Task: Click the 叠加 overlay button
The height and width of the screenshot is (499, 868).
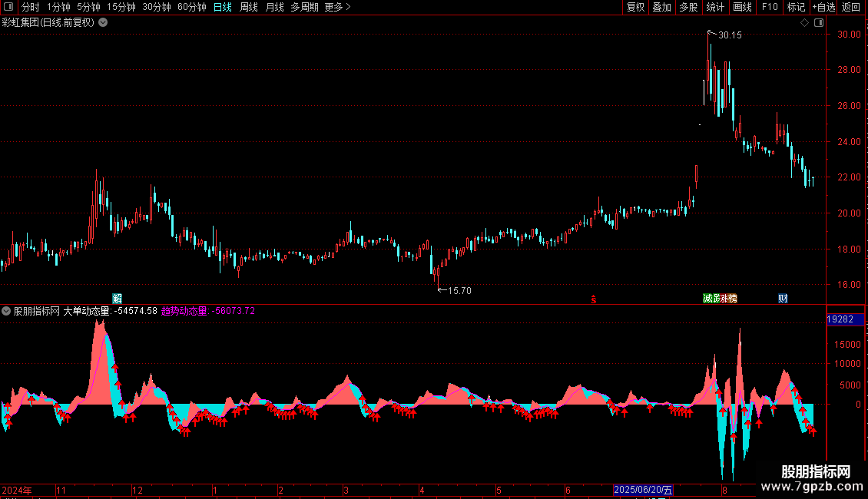Action: point(661,7)
